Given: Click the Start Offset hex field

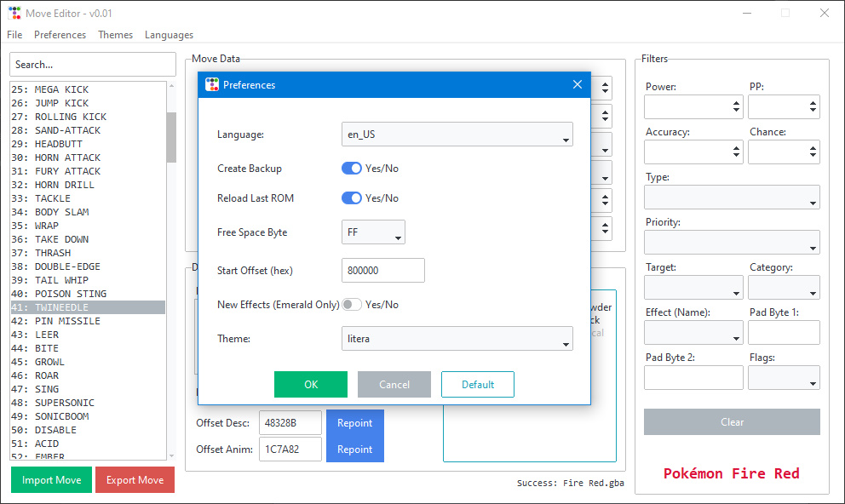Looking at the screenshot, I should [x=382, y=271].
